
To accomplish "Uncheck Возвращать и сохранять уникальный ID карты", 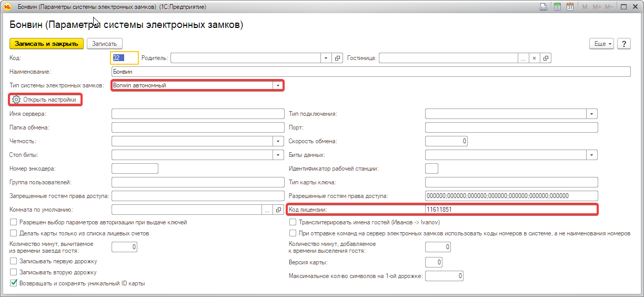I will point(14,283).
